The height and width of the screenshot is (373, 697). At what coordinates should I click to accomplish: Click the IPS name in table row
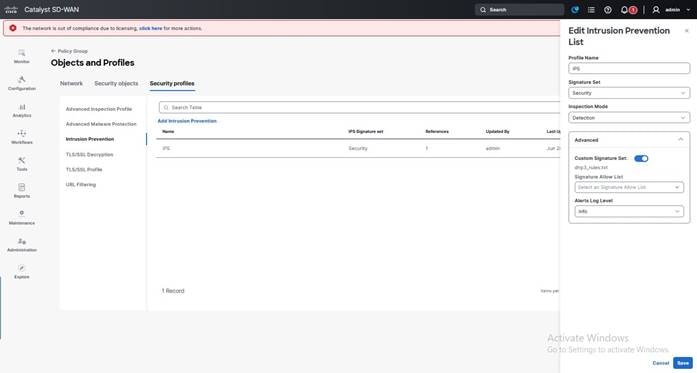click(x=166, y=148)
